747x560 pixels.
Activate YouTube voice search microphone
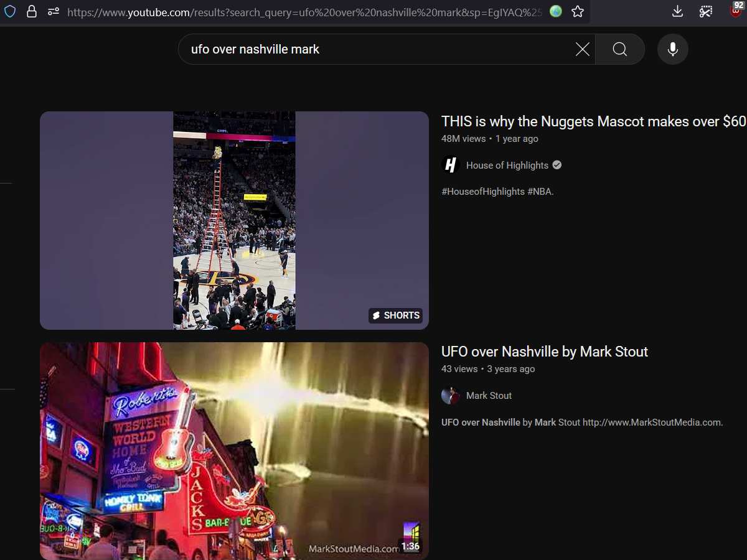tap(672, 49)
